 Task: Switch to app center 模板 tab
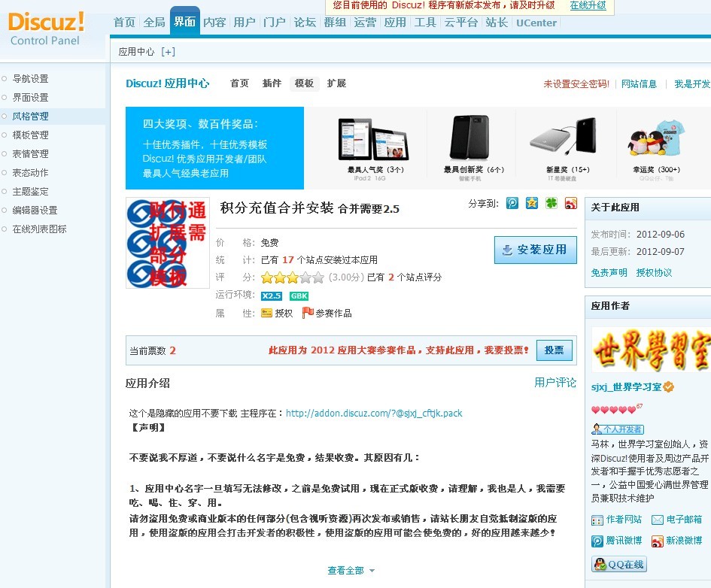[x=304, y=83]
